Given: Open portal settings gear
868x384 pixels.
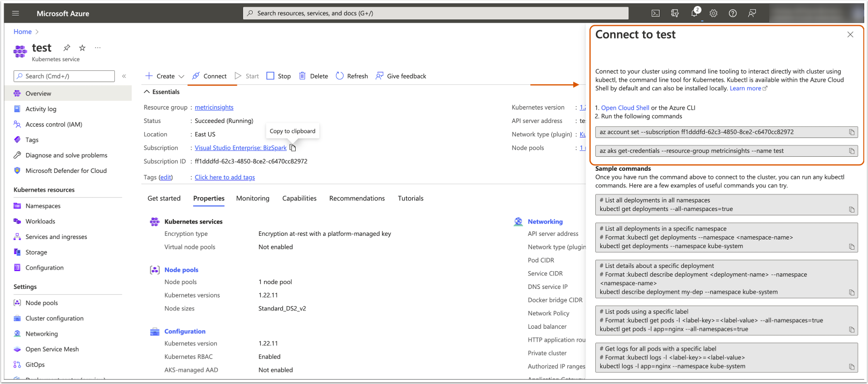Looking at the screenshot, I should (x=713, y=13).
